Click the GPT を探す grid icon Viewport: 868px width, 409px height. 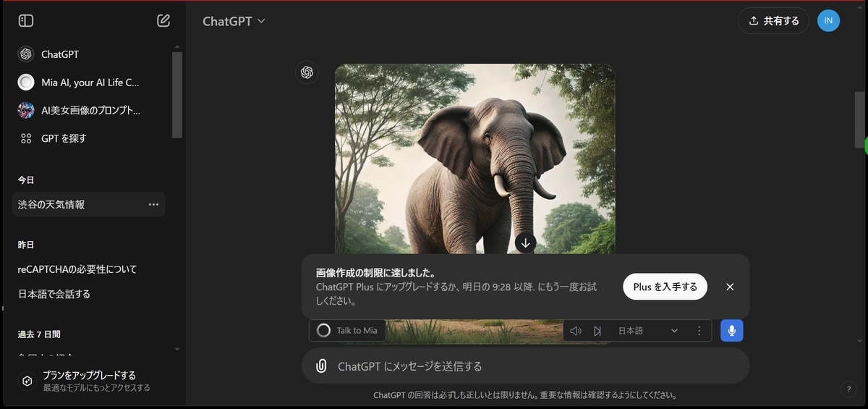click(26, 138)
